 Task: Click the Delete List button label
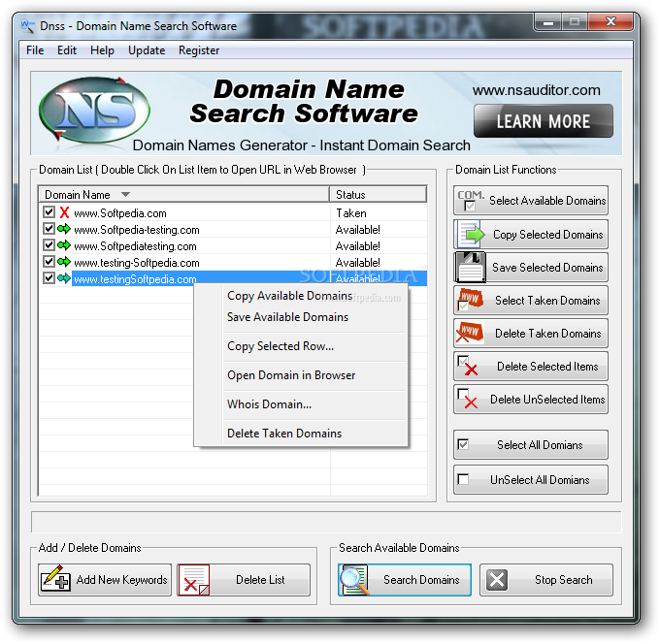[260, 580]
